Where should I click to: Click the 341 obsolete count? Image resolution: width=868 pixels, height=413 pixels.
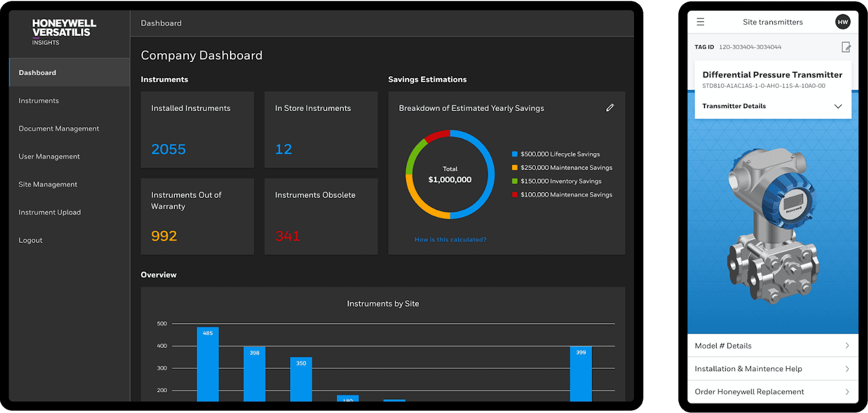[288, 236]
